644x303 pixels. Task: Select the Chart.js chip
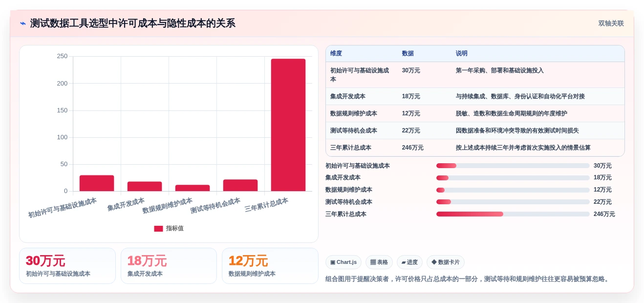[343, 262]
